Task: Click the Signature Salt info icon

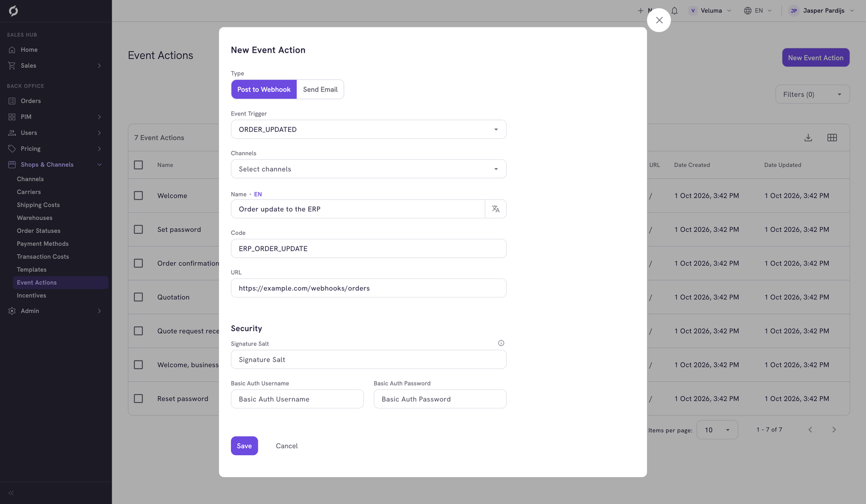Action: point(501,343)
